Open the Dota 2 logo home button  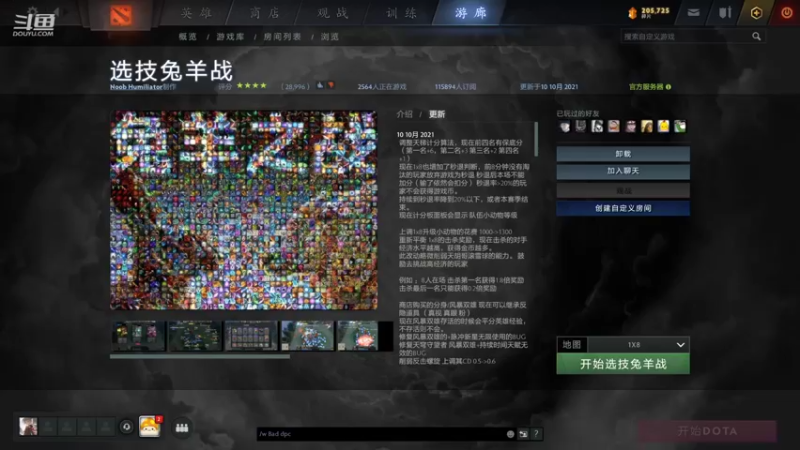[x=121, y=16]
